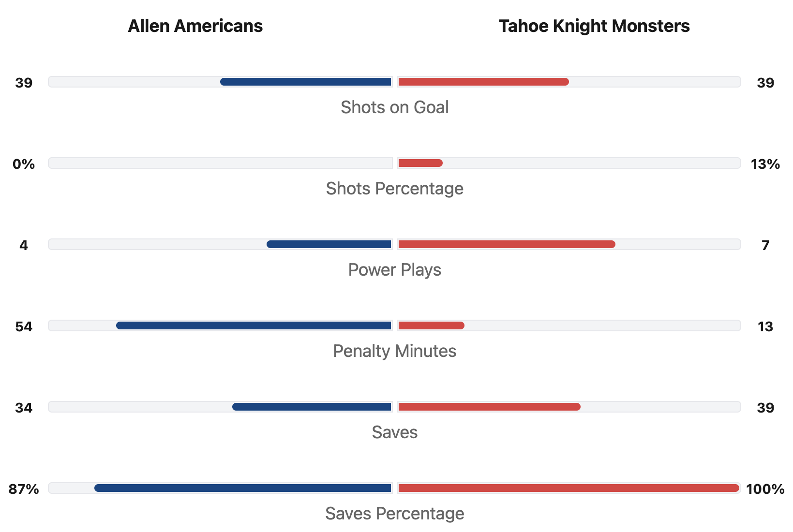Click the Tahoe Knight Monsters team heading

click(594, 26)
